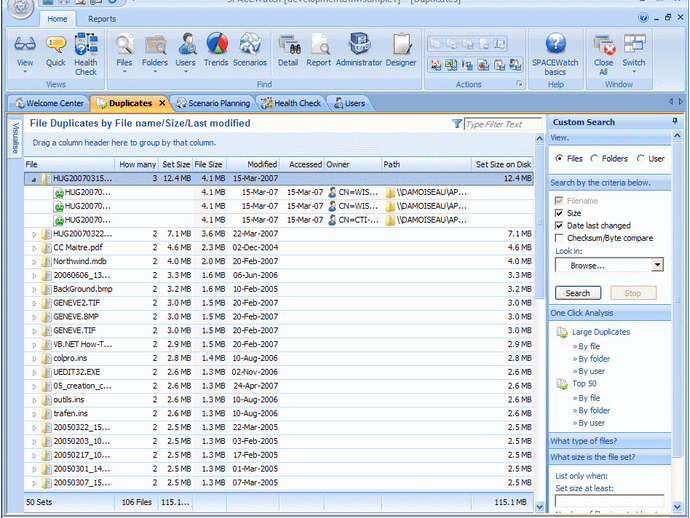The height and width of the screenshot is (518, 690).
Task: Click the Search button
Action: pos(578,293)
